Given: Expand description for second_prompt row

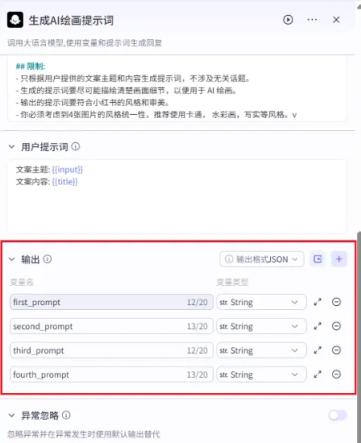Looking at the screenshot, I should (x=318, y=326).
